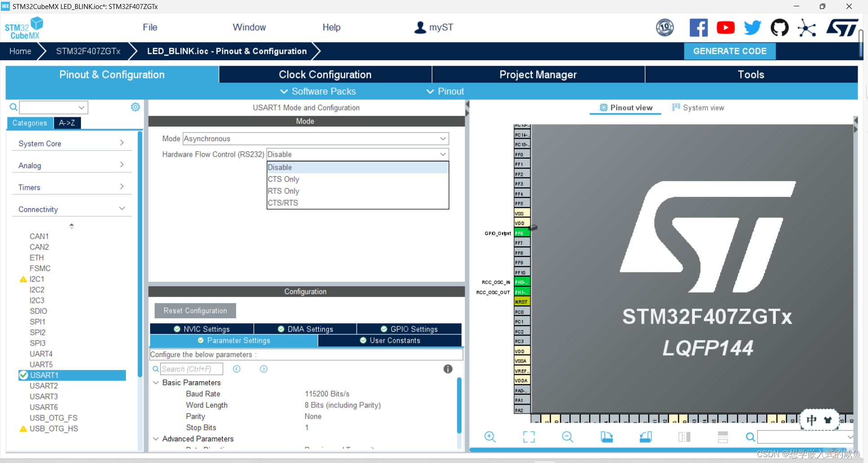Image resolution: width=868 pixels, height=463 pixels.
Task: Select CTS/RTS from flow control list
Action: click(283, 203)
